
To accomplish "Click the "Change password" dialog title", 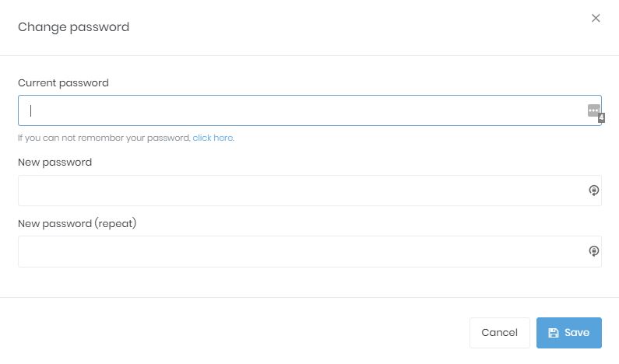I will coord(73,27).
